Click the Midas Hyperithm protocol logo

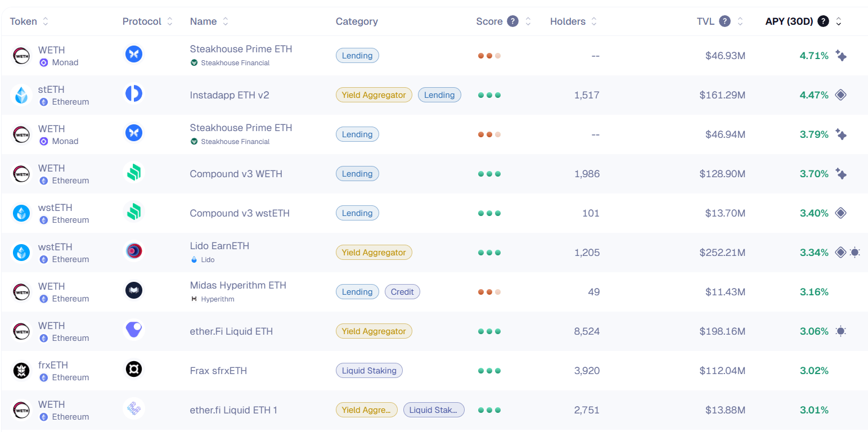pyautogui.click(x=134, y=291)
